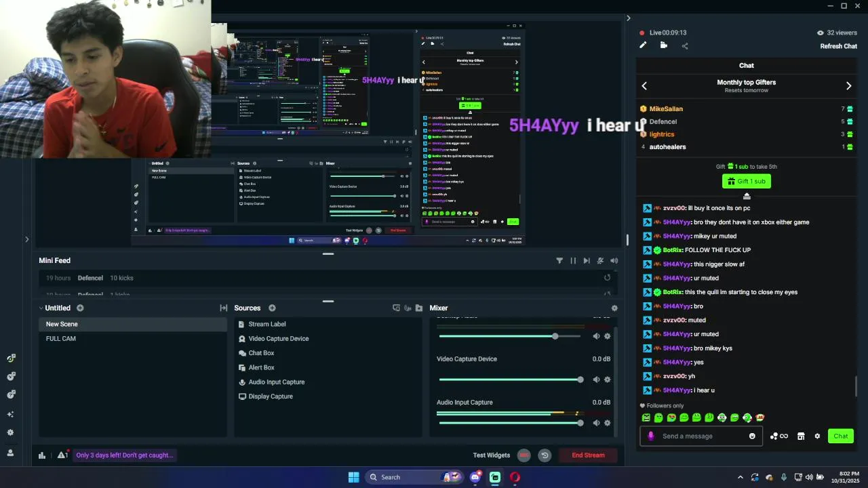Open the share stream icon
Viewport: 868px width, 488px height.
point(685,46)
